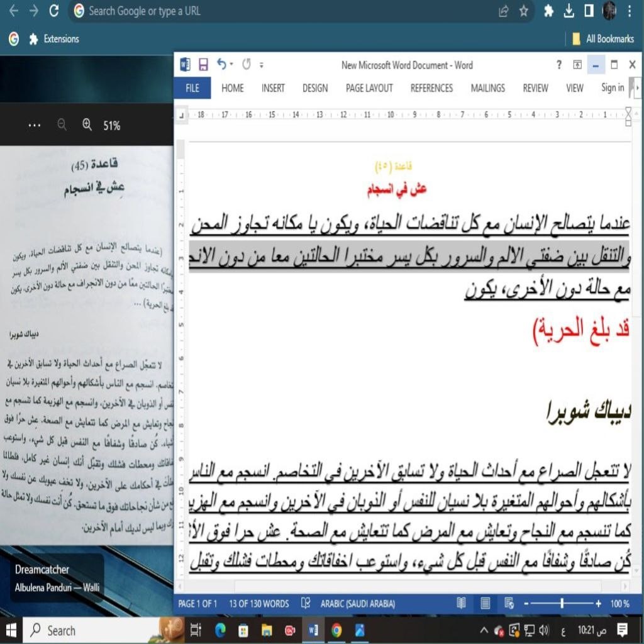Switch to Print Layout view
644x644 pixels.
[x=485, y=603]
